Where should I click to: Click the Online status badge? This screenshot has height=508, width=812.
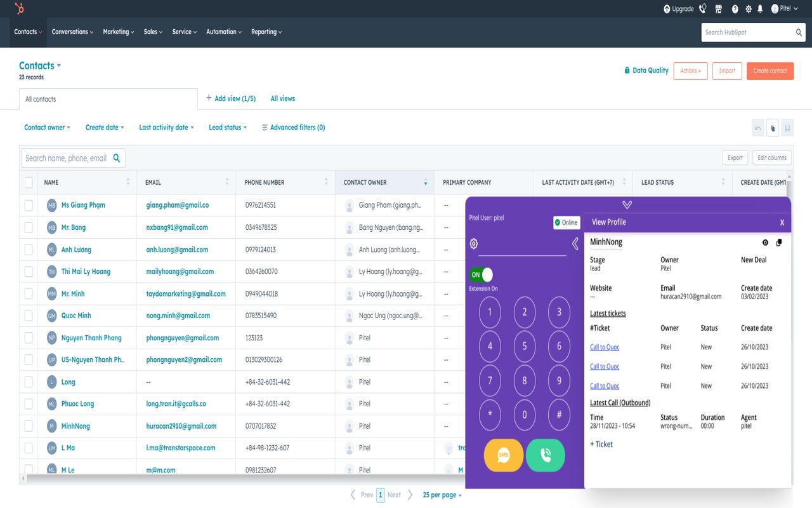click(566, 223)
